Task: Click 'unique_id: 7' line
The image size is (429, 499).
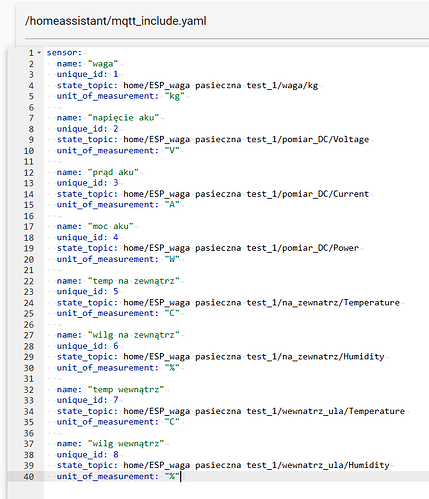Action: click(87, 400)
